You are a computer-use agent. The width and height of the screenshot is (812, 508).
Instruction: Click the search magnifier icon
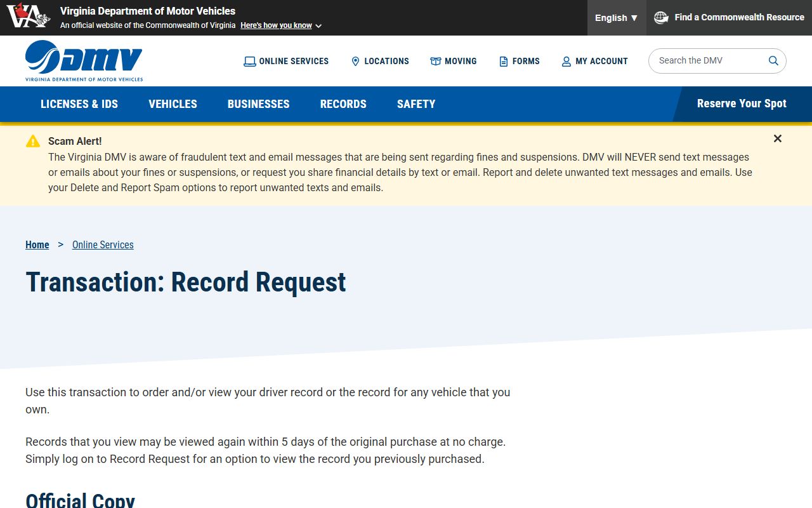click(773, 61)
